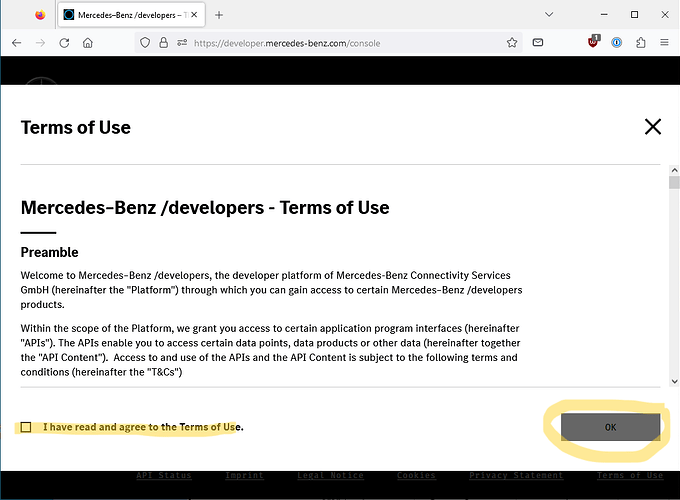Image resolution: width=680 pixels, height=500 pixels.
Task: Maximize the Firefox window
Action: click(634, 15)
